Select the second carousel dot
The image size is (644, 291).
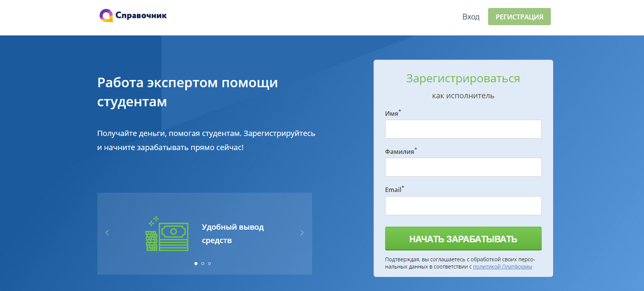(x=202, y=263)
